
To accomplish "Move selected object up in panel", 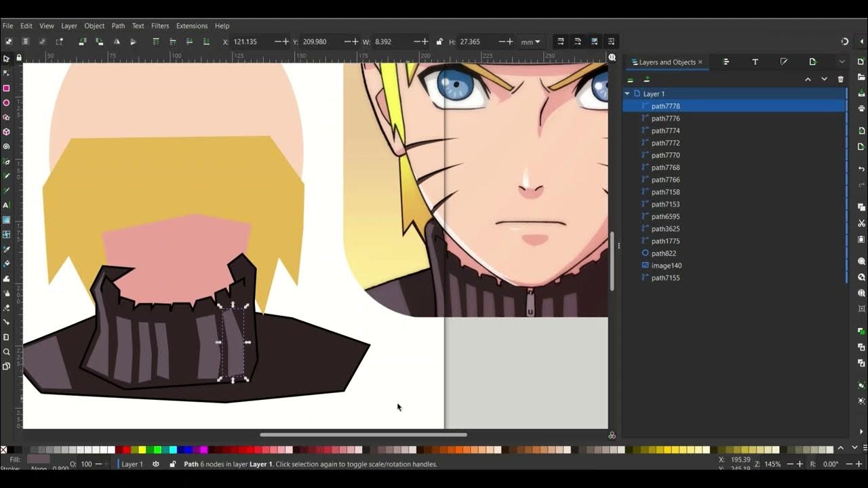I will pos(808,79).
